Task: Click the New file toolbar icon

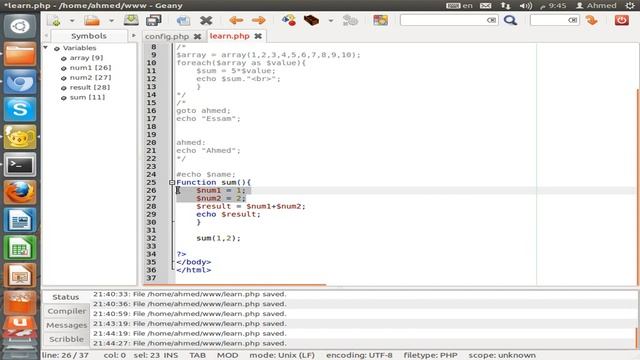Action: [54, 20]
